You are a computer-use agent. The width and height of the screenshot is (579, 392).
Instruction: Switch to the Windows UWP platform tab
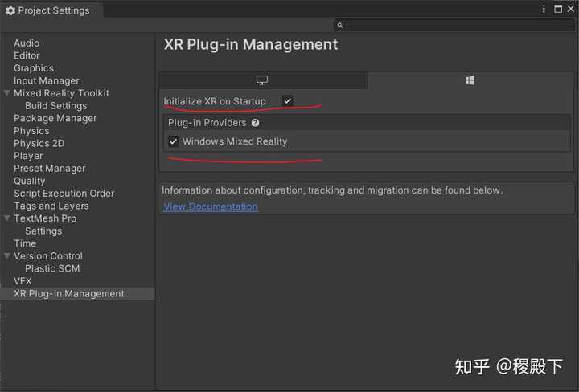[470, 80]
